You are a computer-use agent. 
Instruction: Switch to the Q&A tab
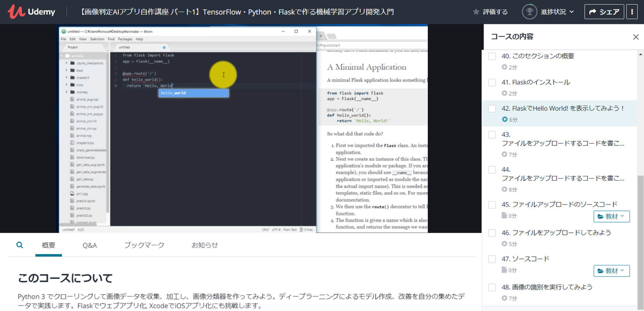coord(90,245)
